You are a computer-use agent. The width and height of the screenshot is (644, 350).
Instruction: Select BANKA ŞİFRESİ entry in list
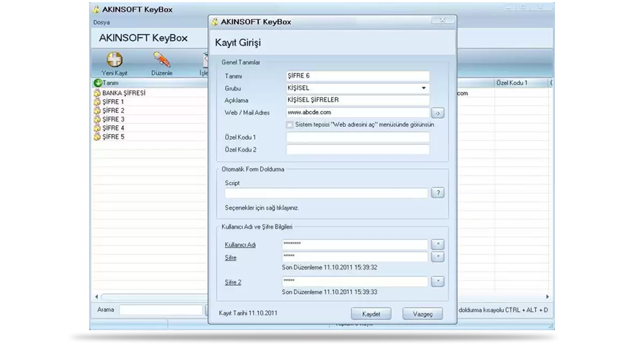tap(123, 93)
